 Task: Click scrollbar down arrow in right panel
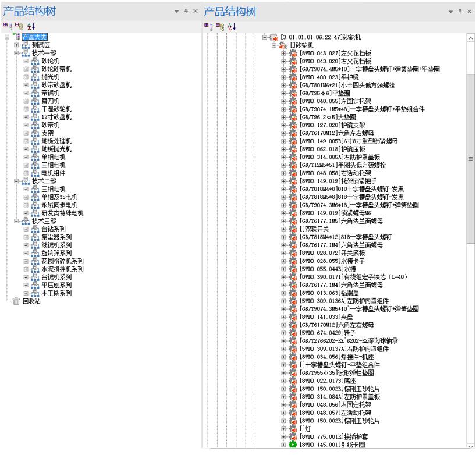(x=470, y=446)
